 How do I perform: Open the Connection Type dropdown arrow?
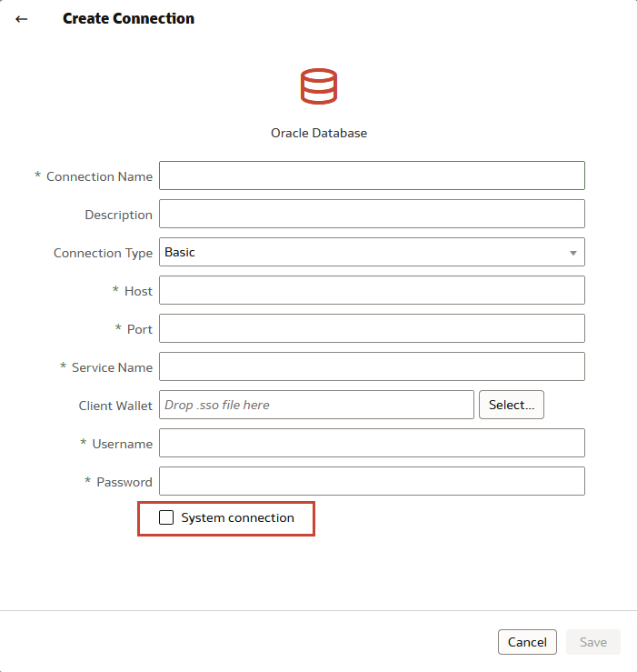pyautogui.click(x=573, y=253)
